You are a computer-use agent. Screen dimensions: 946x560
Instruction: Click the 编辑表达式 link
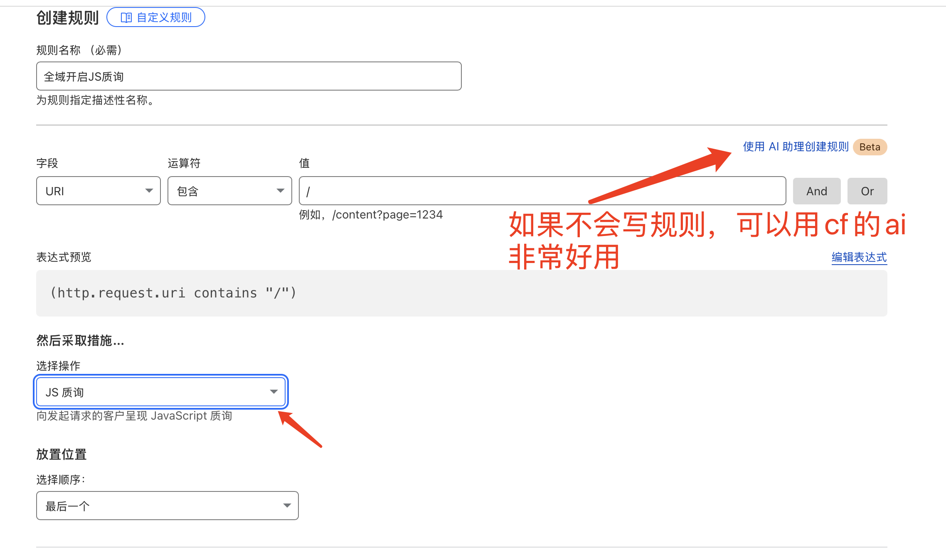859,257
